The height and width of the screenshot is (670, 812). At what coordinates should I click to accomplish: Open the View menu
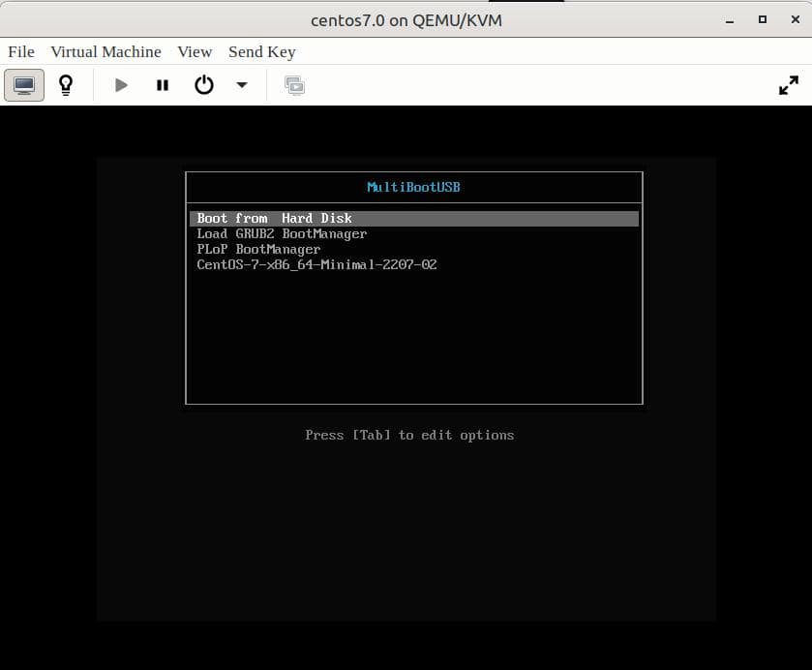coord(195,52)
